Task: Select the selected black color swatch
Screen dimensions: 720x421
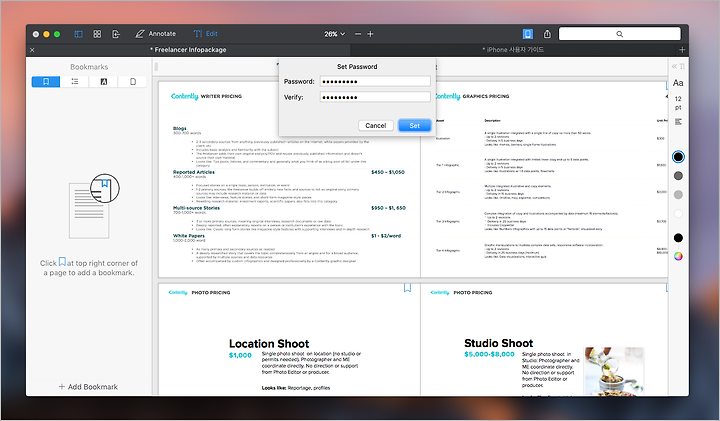Action: coord(678,157)
